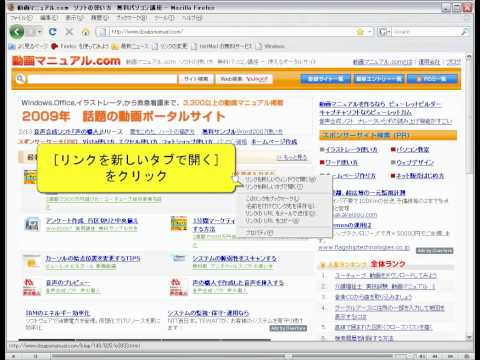Viewport: 480px width, 360px height.
Task: Open the ウェブデザイン sponsor link
Action: pyautogui.click(x=415, y=163)
